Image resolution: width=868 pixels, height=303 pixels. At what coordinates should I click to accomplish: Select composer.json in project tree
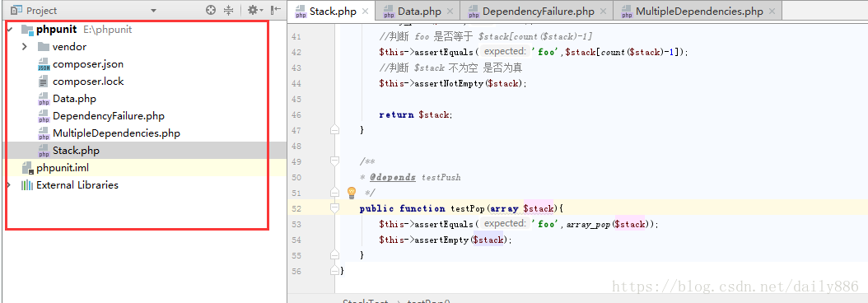coord(88,64)
